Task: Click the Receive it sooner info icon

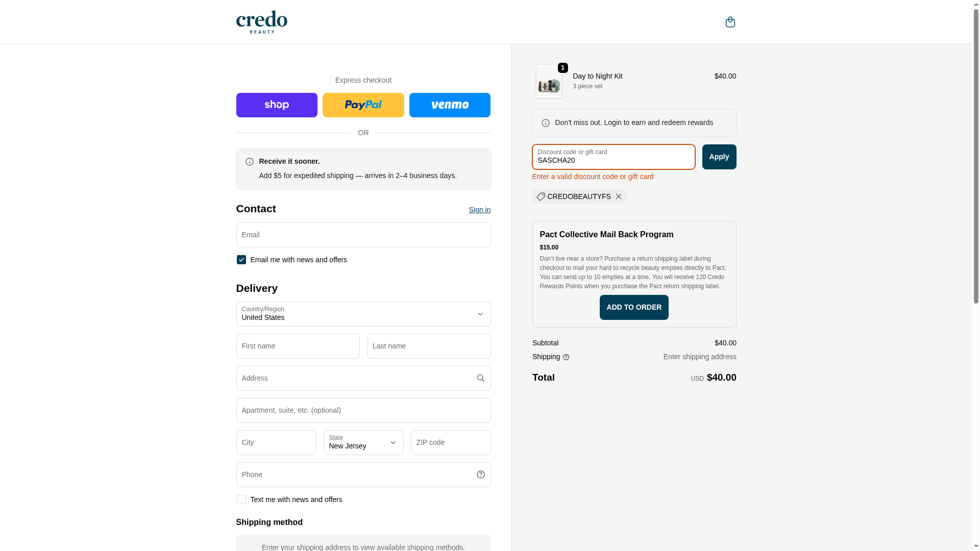Action: pos(249,162)
